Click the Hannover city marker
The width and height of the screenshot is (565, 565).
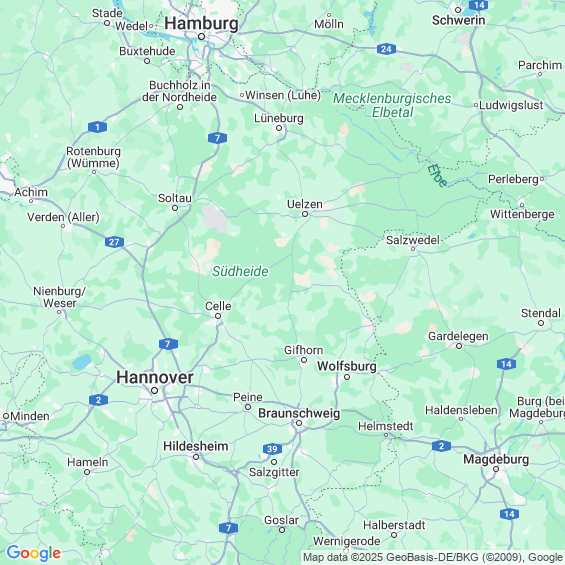click(155, 391)
